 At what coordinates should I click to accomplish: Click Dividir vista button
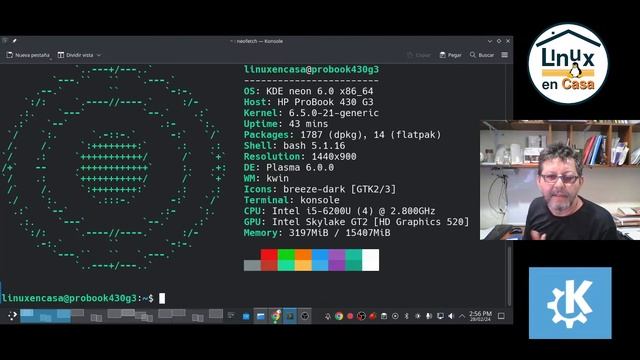tap(76, 55)
